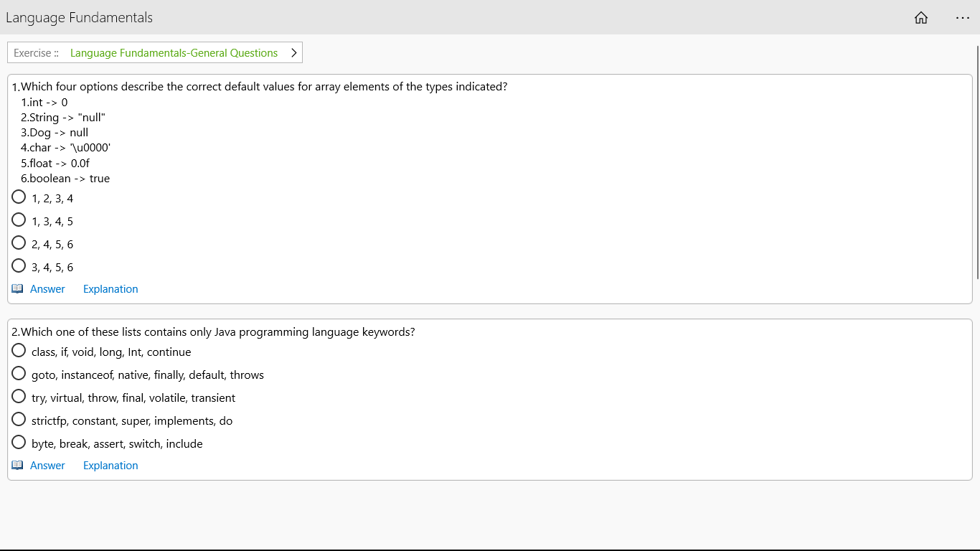Expand the Exercise chevron arrow

(x=293, y=53)
